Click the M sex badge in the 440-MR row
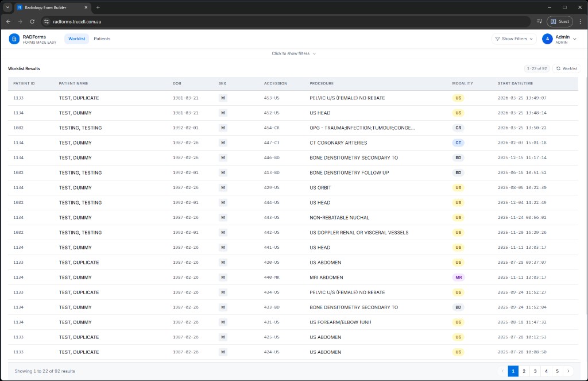Viewport: 588px width, 381px height. click(x=223, y=278)
